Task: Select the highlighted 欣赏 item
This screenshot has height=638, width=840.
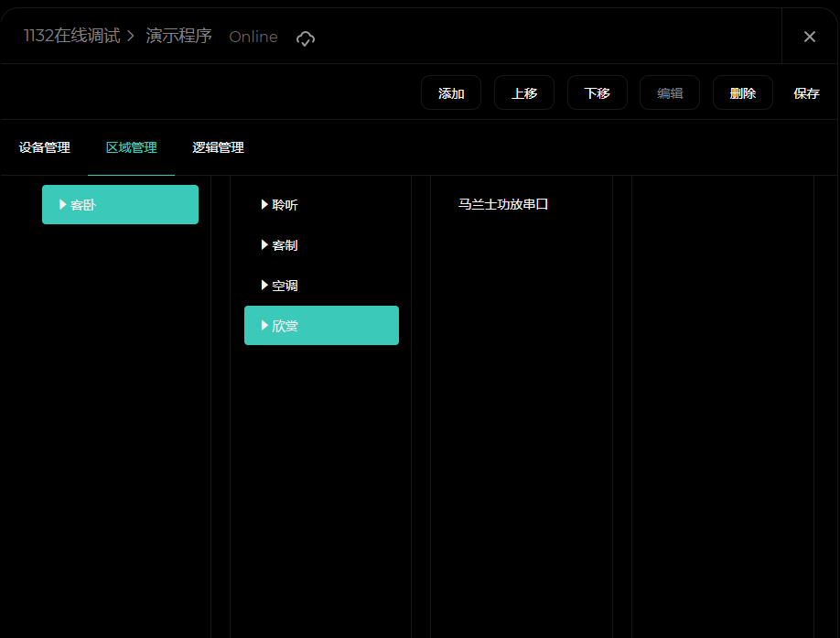Action: point(321,325)
